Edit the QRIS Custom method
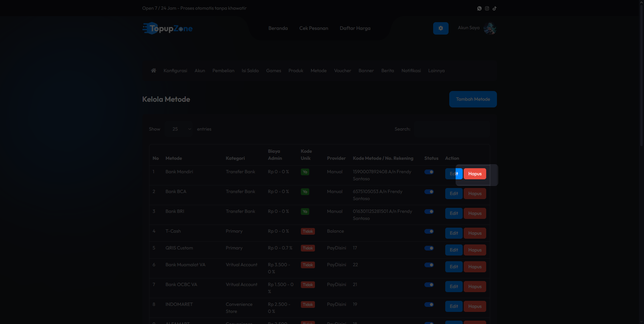The height and width of the screenshot is (324, 644). click(x=454, y=250)
